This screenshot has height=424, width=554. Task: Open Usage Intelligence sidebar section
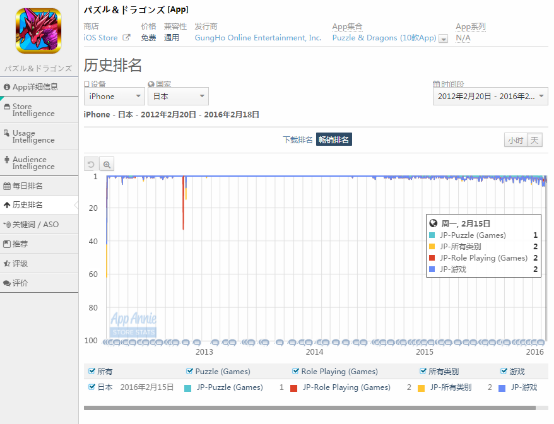[39, 136]
